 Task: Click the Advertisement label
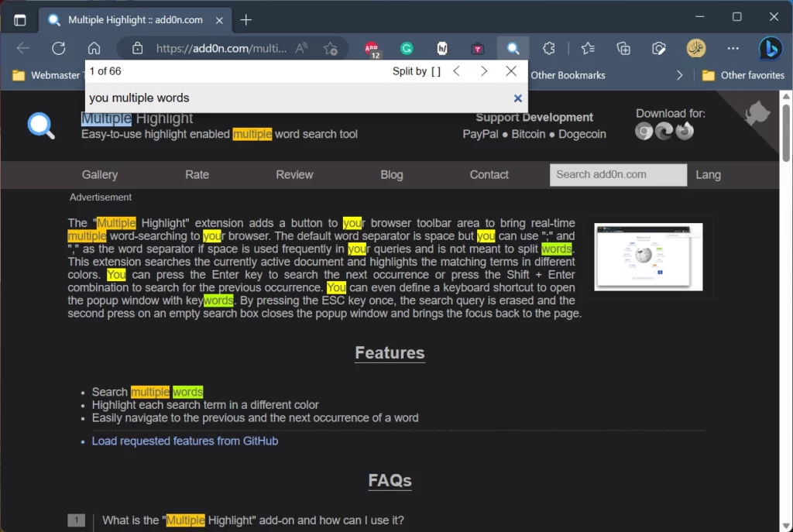point(100,197)
